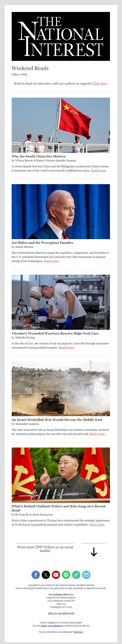
Task: Click the blue email envelope icon
Action: click(86, 574)
